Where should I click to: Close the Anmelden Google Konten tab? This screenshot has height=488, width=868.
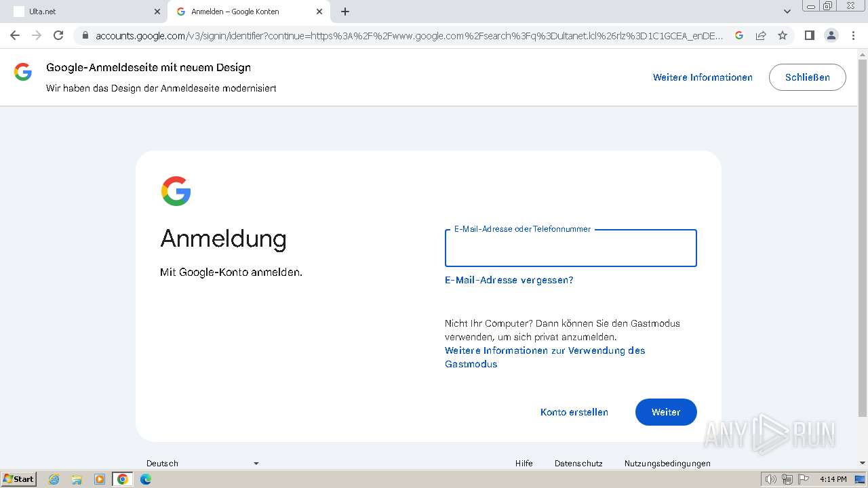(x=319, y=12)
